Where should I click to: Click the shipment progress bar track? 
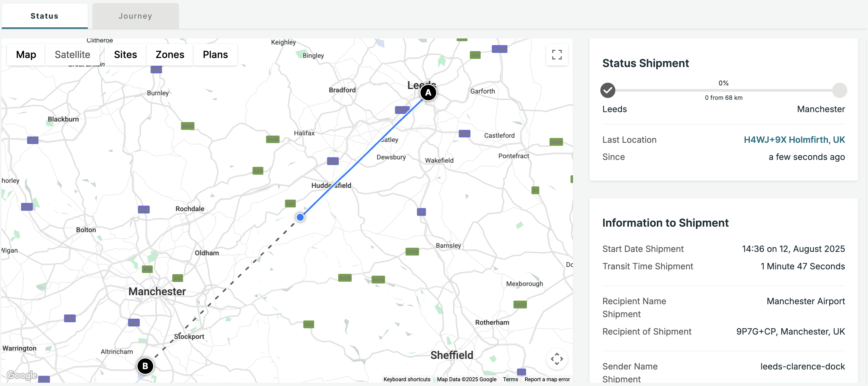coord(723,90)
